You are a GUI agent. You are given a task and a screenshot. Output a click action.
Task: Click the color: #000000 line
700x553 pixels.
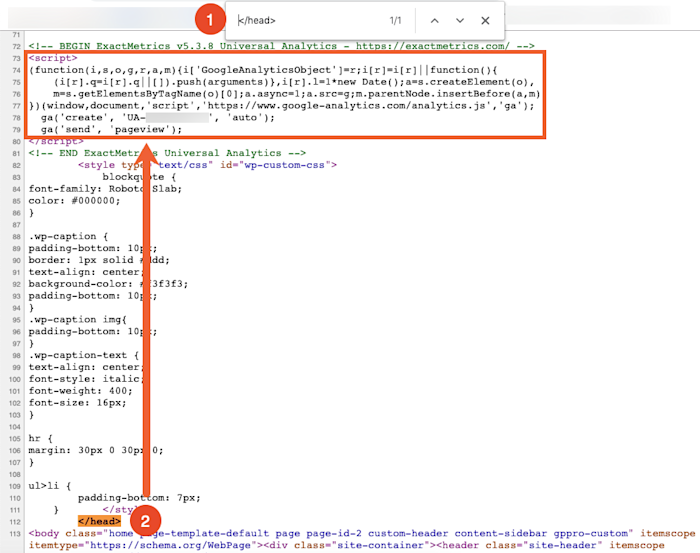pos(75,201)
